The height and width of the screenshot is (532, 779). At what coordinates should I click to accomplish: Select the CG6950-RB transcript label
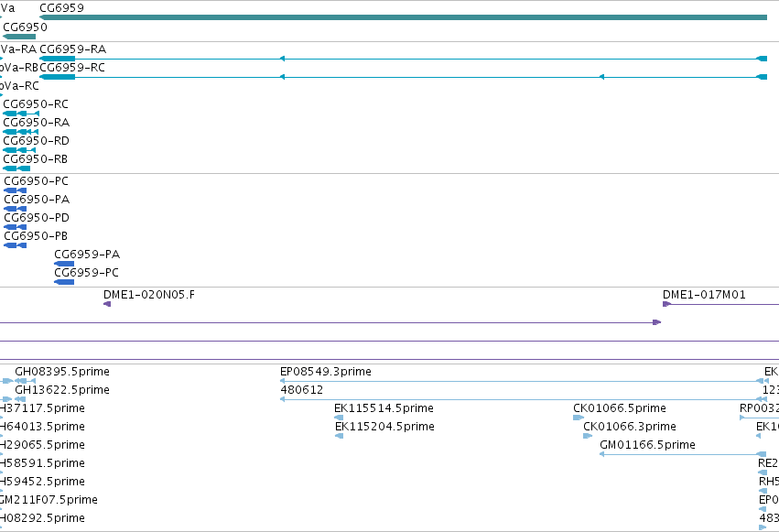click(36, 159)
